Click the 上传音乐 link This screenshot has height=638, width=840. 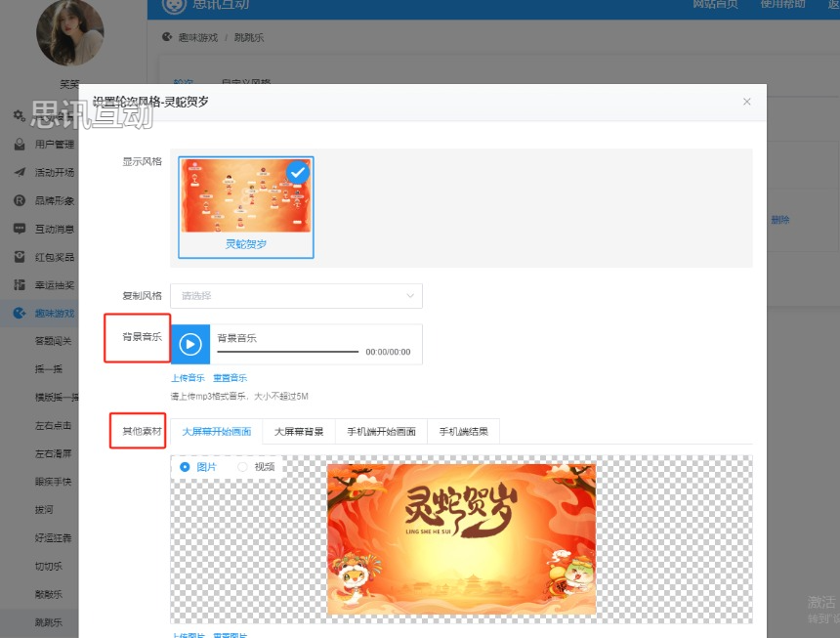(188, 378)
